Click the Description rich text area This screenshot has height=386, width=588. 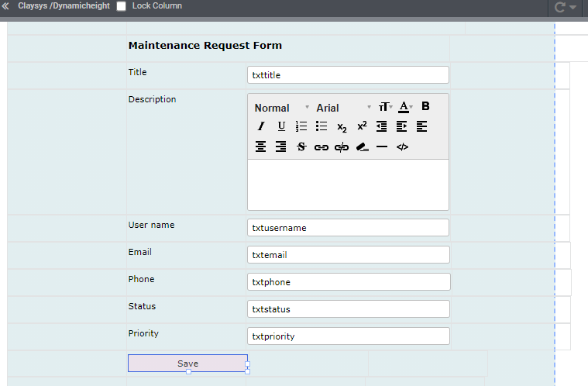pyautogui.click(x=348, y=184)
